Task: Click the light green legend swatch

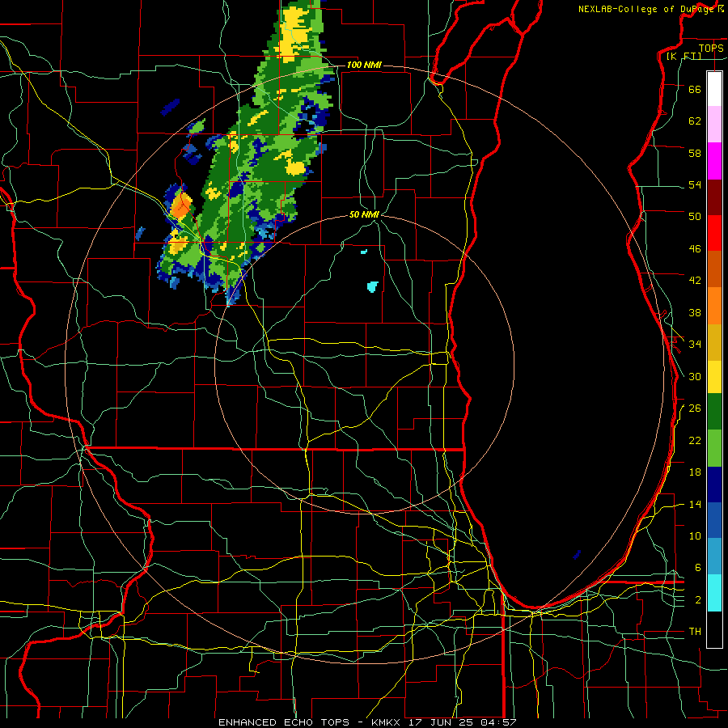Action: 714,448
